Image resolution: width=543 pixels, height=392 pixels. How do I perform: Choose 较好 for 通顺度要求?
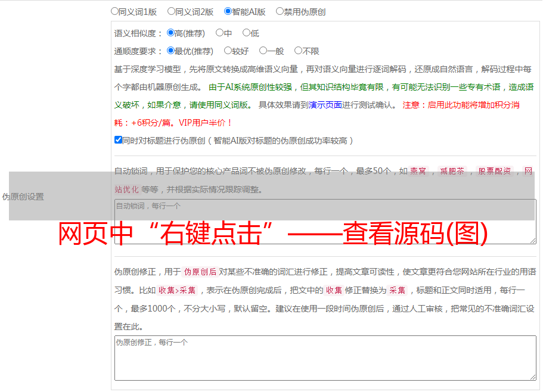click(228, 51)
